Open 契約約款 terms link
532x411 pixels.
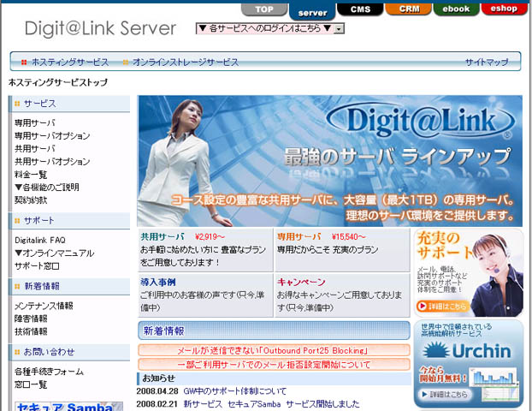point(31,200)
